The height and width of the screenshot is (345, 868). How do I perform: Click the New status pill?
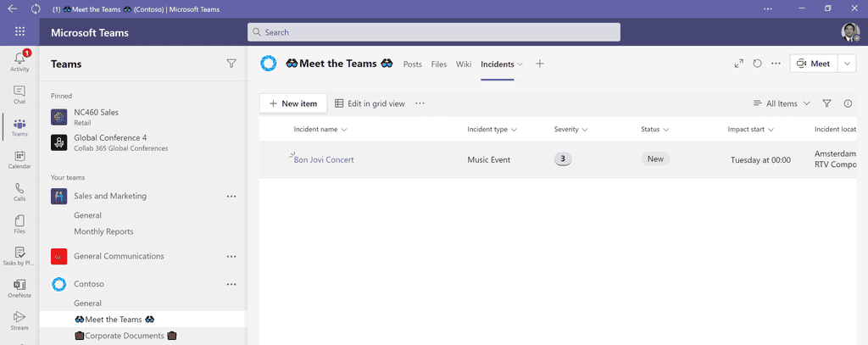pos(655,159)
